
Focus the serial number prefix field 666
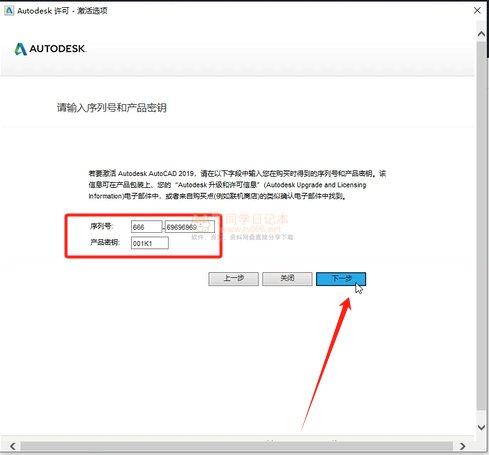pos(146,227)
